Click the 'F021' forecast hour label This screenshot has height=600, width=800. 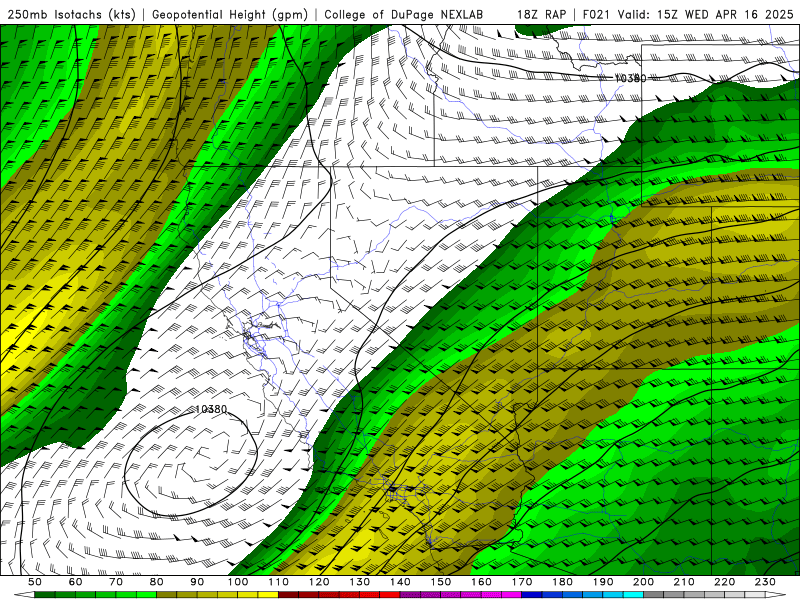(596, 15)
